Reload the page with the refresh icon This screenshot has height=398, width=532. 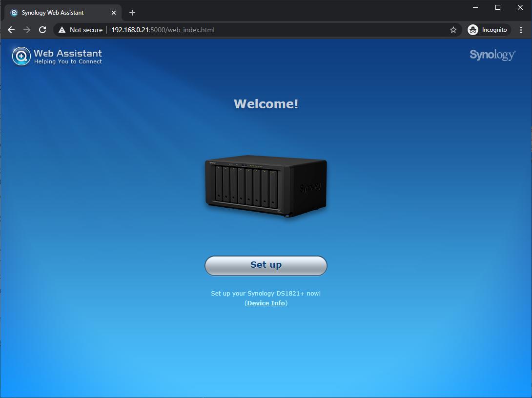pyautogui.click(x=42, y=30)
